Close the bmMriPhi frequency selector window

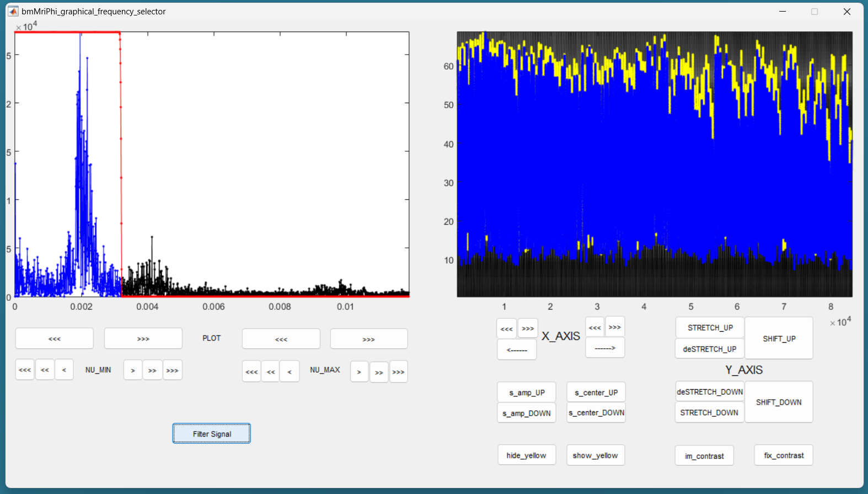pyautogui.click(x=847, y=11)
